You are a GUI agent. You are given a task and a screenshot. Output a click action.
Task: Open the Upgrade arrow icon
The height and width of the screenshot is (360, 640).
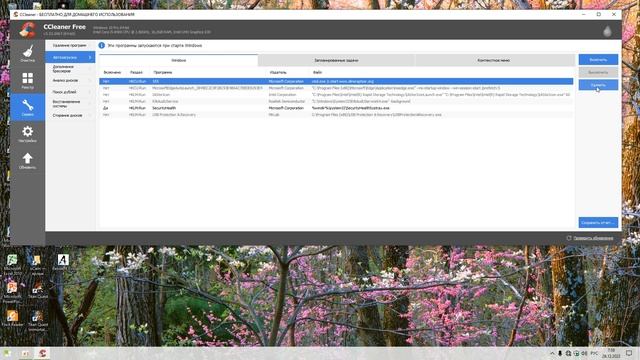[27, 160]
